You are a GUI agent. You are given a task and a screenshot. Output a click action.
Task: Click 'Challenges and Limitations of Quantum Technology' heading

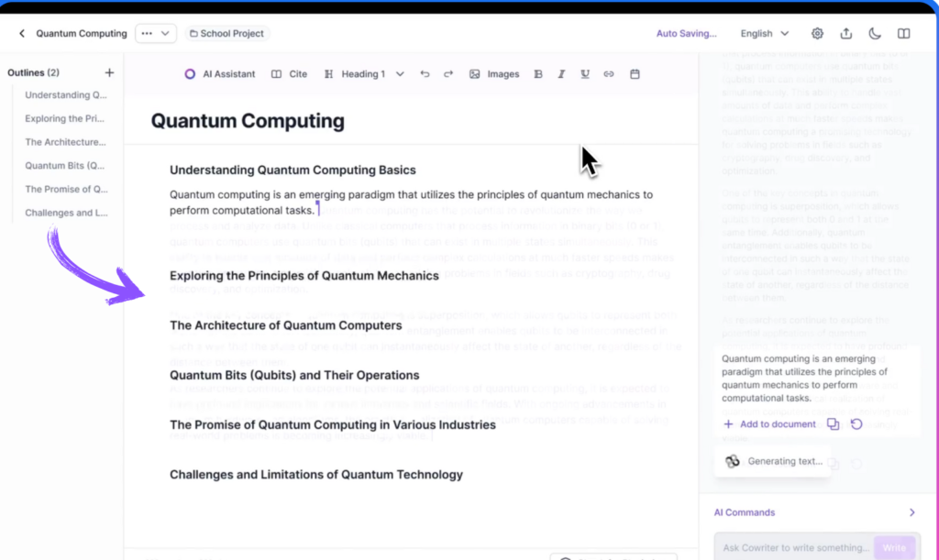[x=316, y=475]
